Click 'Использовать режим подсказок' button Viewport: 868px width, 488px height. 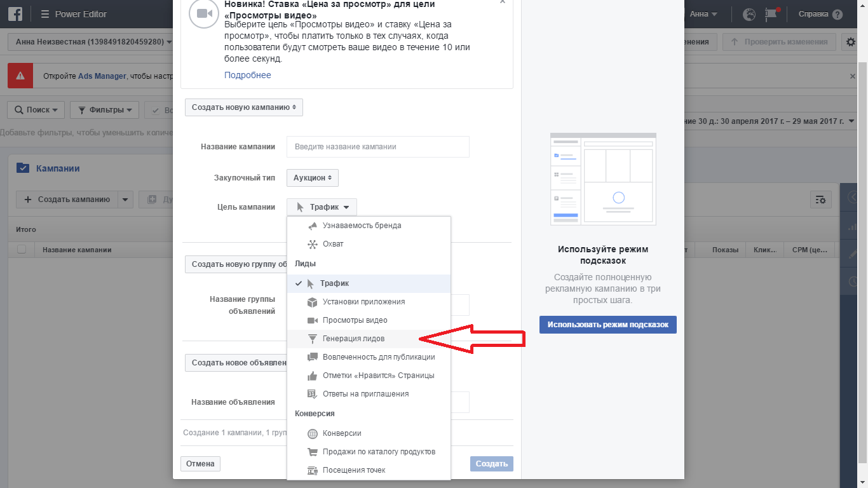[x=608, y=324]
